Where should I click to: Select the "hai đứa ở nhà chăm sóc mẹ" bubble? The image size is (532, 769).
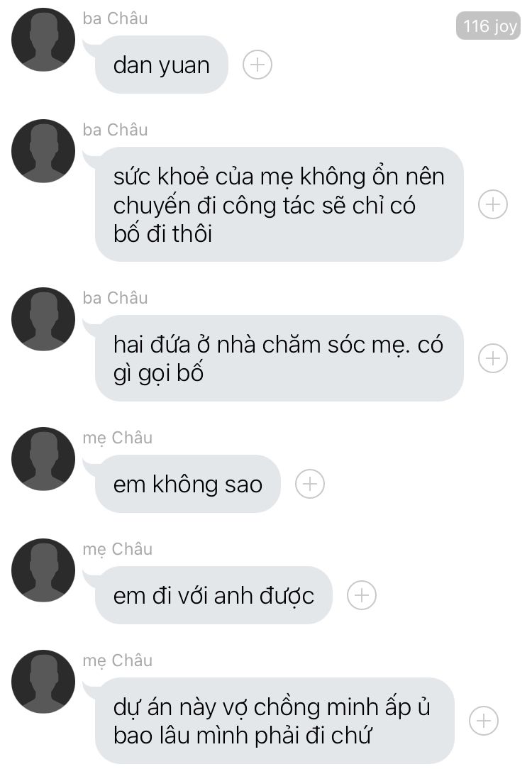[279, 358]
